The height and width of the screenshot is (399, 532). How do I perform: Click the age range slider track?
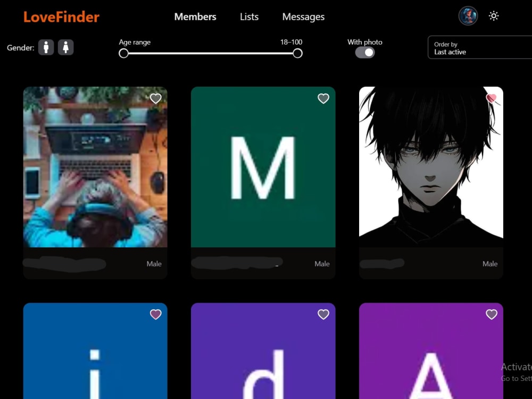click(x=210, y=53)
